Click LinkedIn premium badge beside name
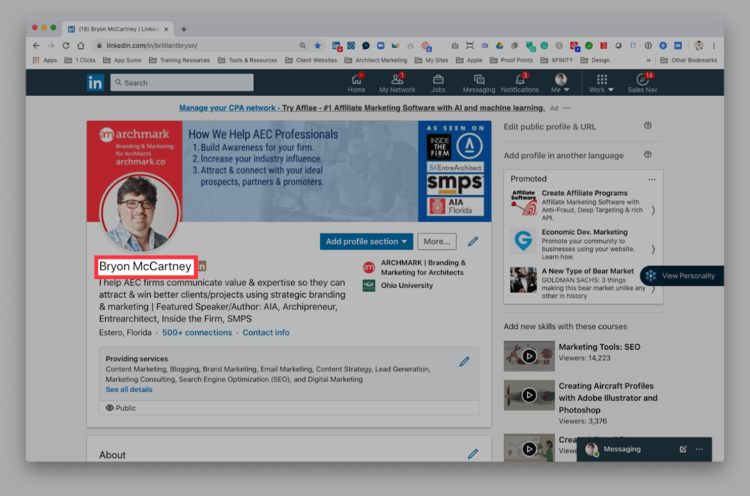Screen dimensions: 750x496 pyautogui.click(x=202, y=265)
